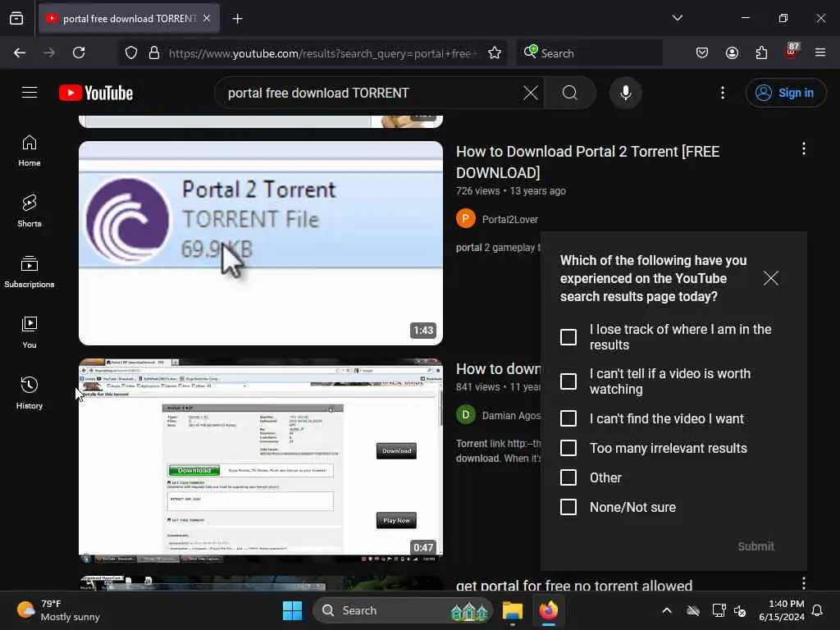Open YouTube settings three-dot menu
Viewport: 840px width, 630px height.
click(723, 93)
